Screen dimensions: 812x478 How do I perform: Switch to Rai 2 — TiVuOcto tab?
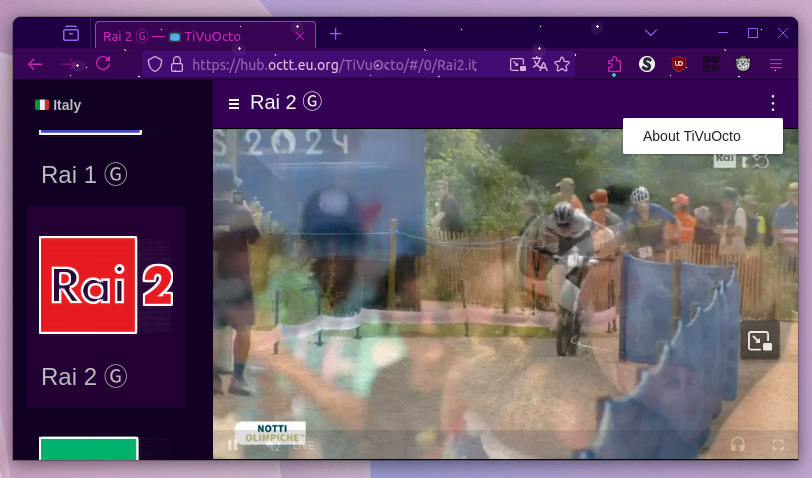[x=206, y=35]
